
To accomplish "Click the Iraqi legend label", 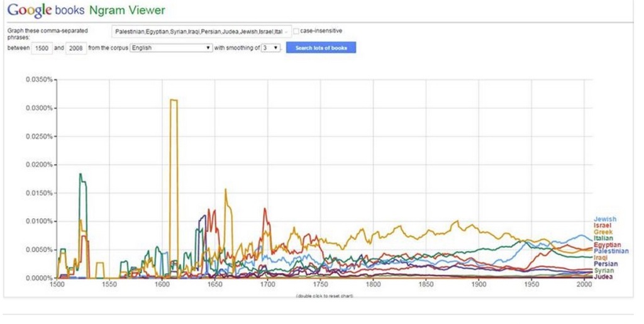I will point(601,257).
